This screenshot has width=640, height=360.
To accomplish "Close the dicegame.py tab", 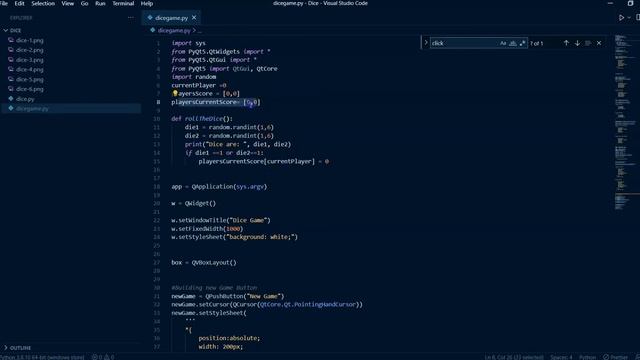I will pos(194,18).
